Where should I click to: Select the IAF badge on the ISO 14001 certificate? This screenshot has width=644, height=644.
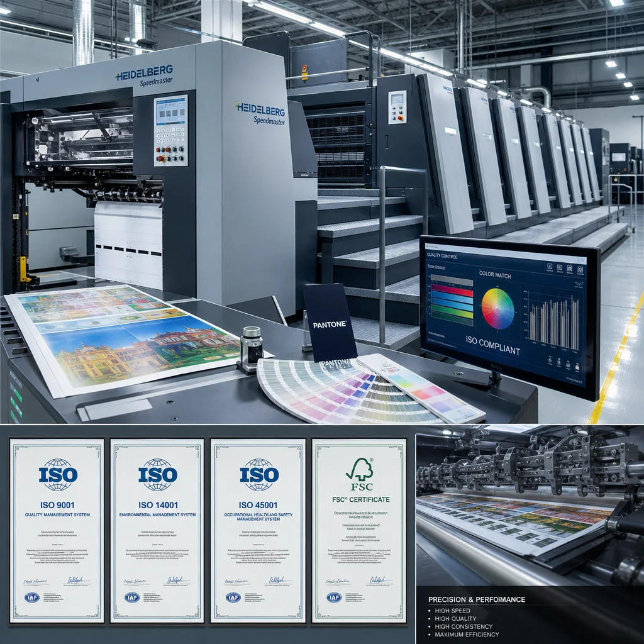click(x=132, y=597)
